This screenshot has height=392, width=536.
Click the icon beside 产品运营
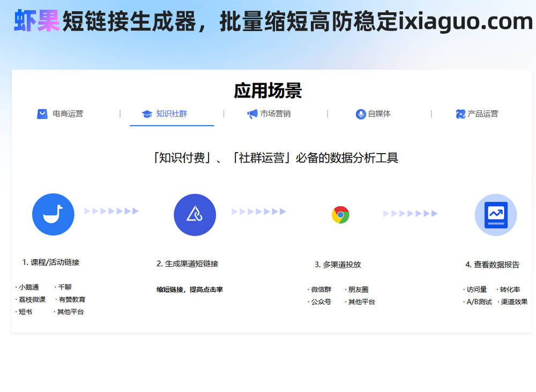pyautogui.click(x=460, y=114)
